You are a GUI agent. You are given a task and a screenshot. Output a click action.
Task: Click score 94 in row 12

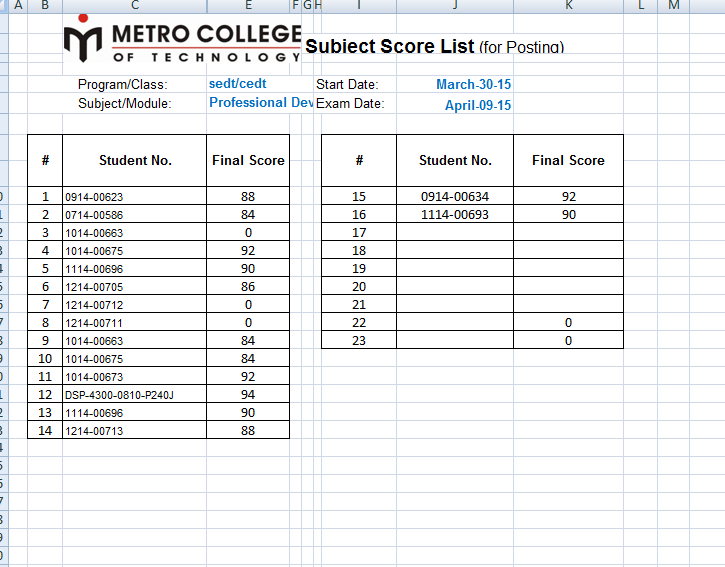(x=248, y=394)
